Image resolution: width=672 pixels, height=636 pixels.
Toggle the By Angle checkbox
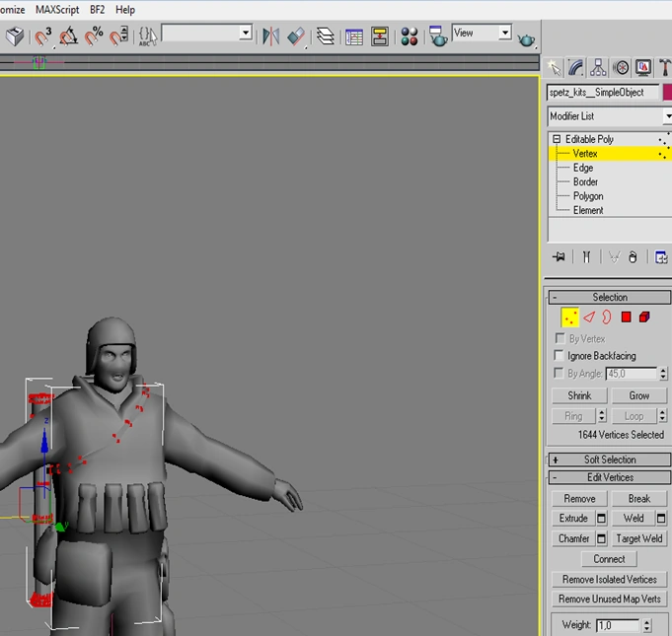[560, 374]
